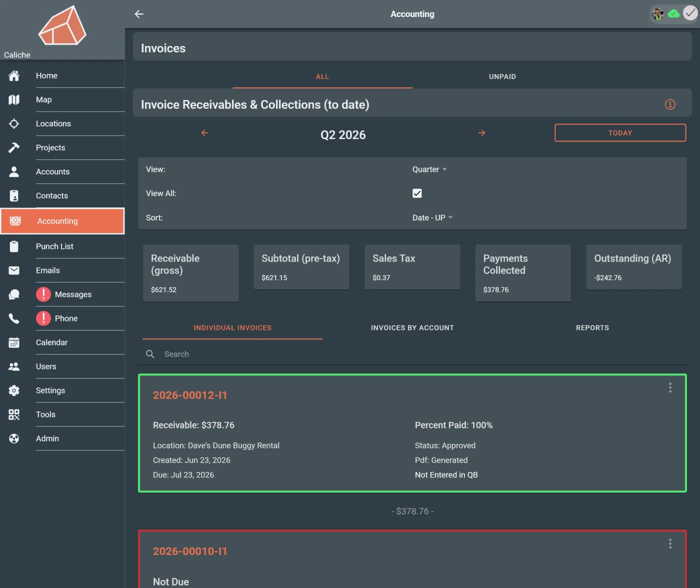Open invoice 2026-00010-I1 link
This screenshot has height=588, width=700.
click(190, 551)
